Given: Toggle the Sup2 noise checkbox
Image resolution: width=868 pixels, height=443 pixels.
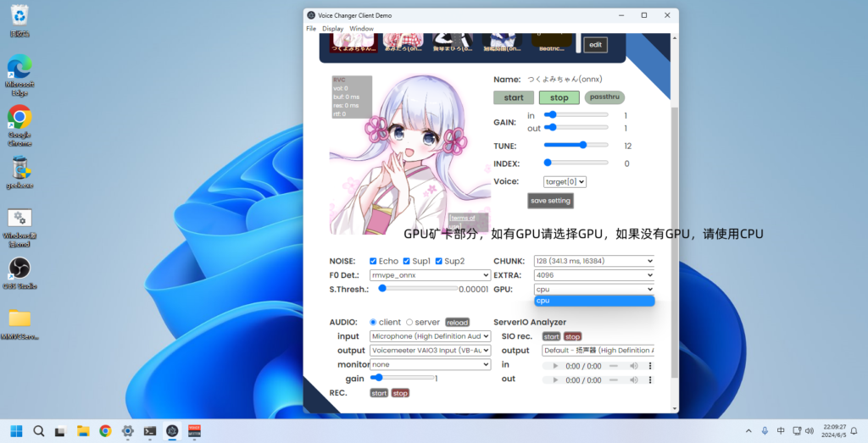Looking at the screenshot, I should point(438,261).
